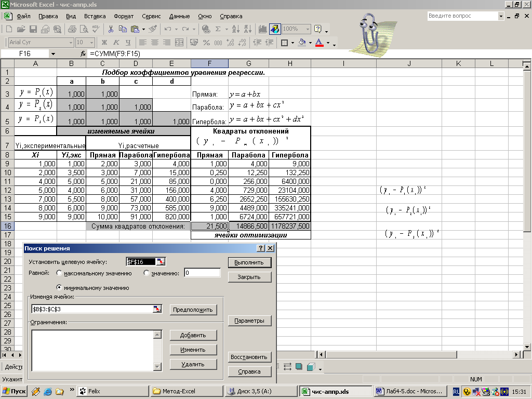This screenshot has width=532, height=399.
Task: Select the maximum value radio option
Action: (x=59, y=273)
